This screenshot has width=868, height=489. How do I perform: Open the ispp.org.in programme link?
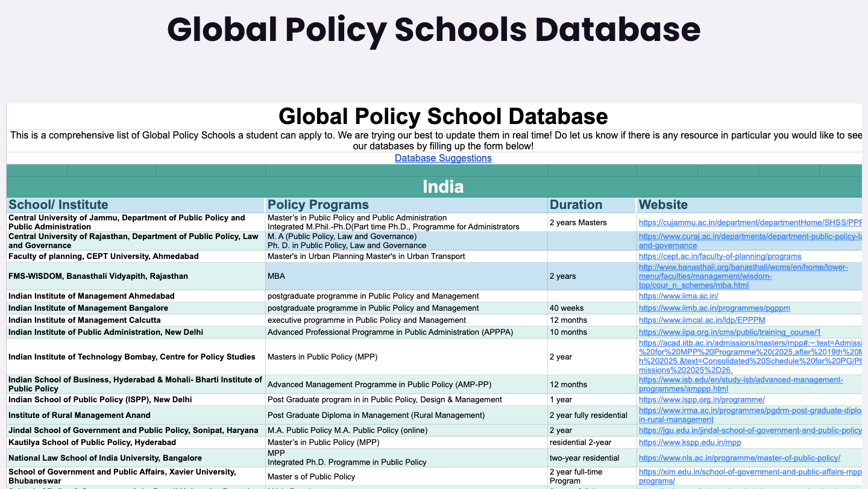point(702,399)
